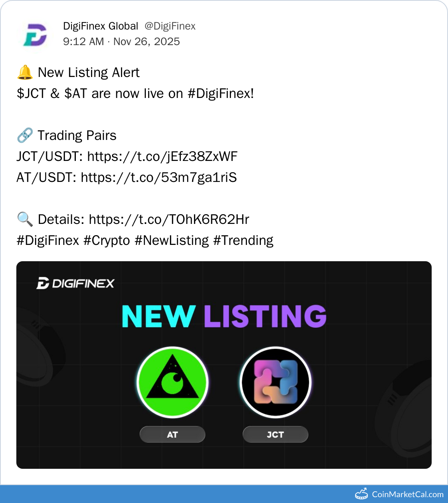Image resolution: width=448 pixels, height=503 pixels.
Task: Click the chain link emoji by Trading Pairs
Action: click(25, 135)
